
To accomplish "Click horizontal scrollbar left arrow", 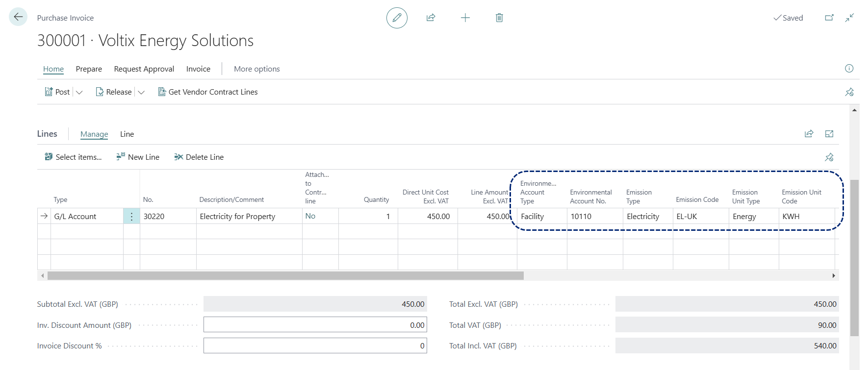I will tap(43, 275).
